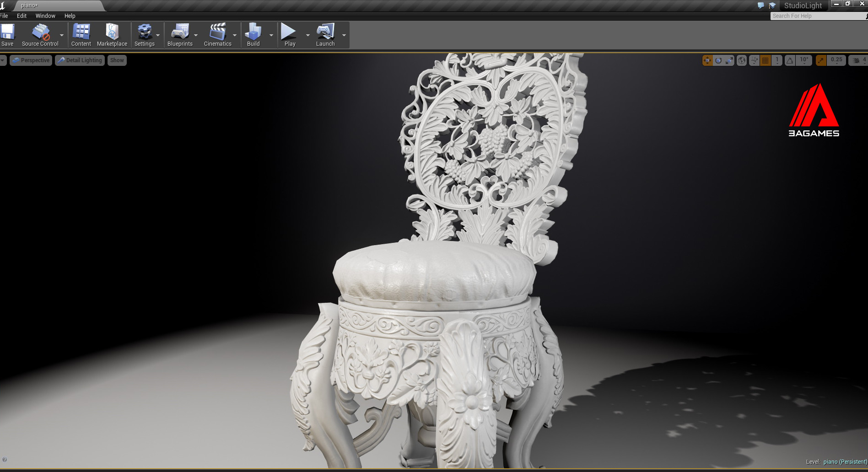Open rotation snap value 10° dropdown
Screen dimensions: 868x472
[804, 60]
